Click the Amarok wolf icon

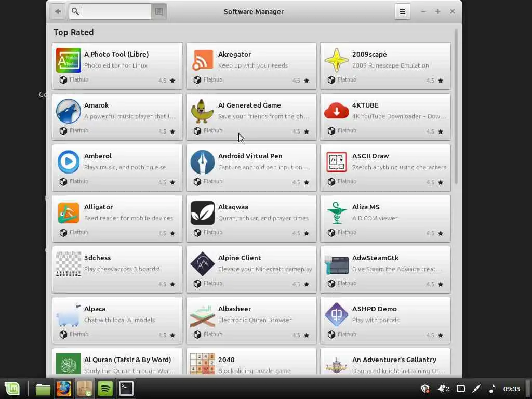pyautogui.click(x=69, y=111)
